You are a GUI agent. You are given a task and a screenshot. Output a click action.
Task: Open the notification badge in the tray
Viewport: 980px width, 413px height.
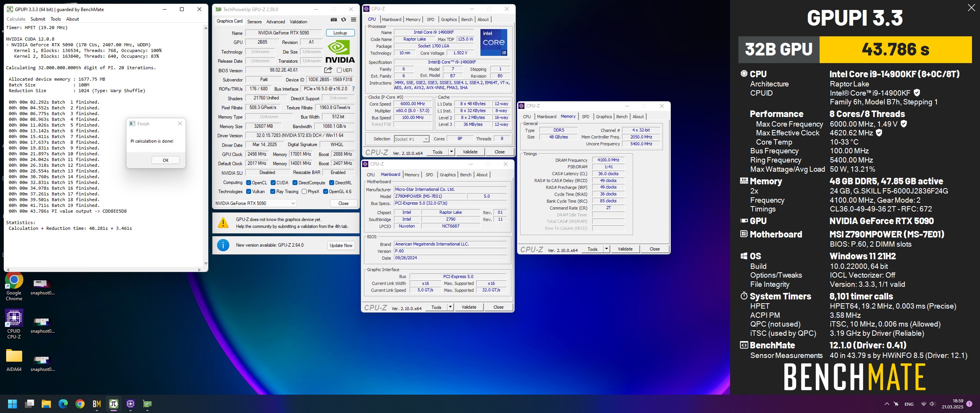tap(969, 404)
